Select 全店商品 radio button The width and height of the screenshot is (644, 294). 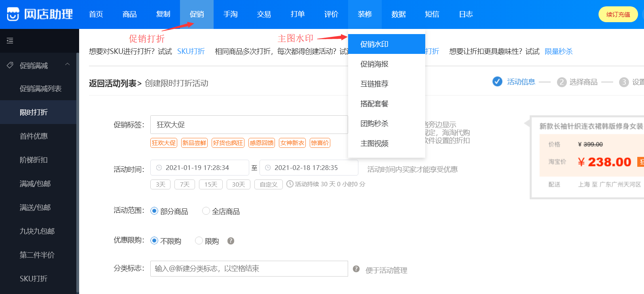(x=206, y=211)
